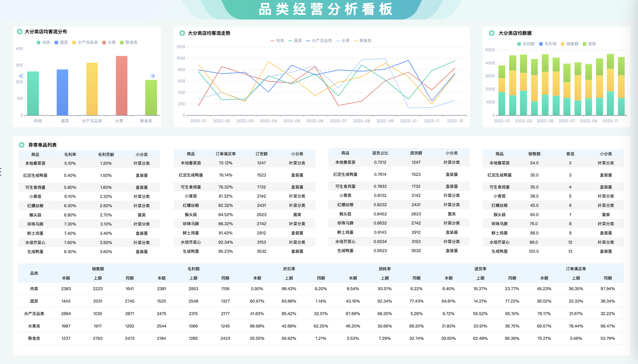638x364 pixels.
Task: Toggle 熟食类 series in the line chart legend
Action: pos(362,40)
